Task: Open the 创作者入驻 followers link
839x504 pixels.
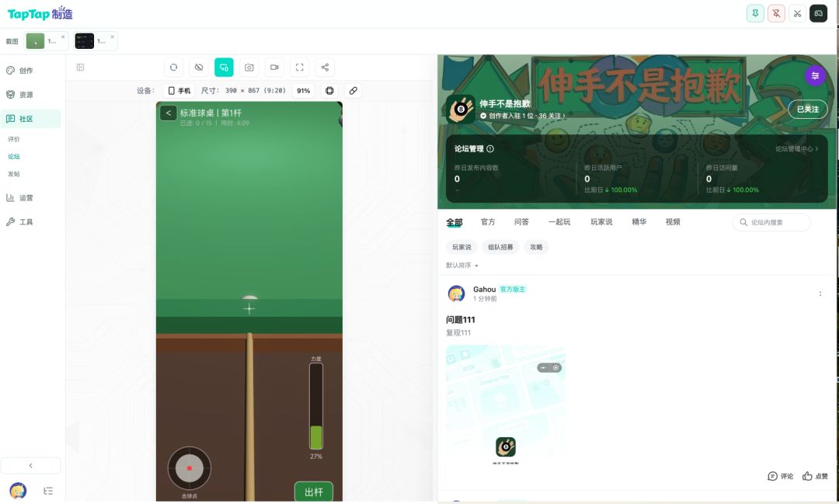Action: tap(522, 116)
